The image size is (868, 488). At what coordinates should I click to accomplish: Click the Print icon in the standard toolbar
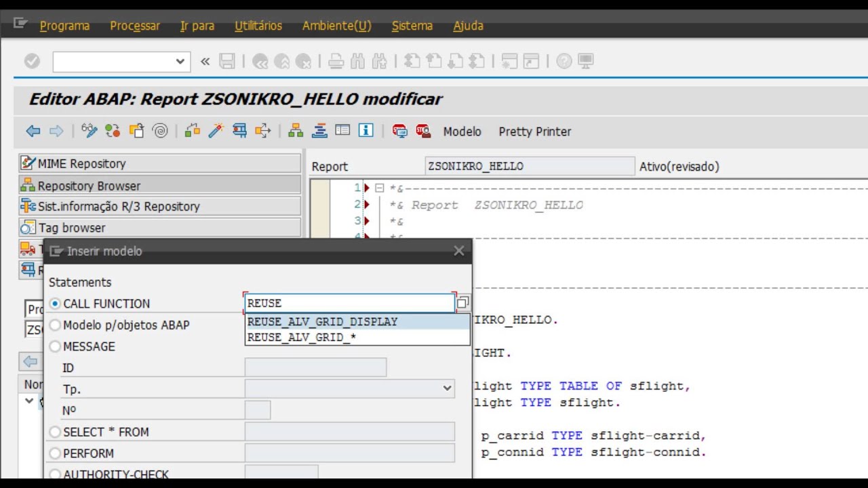pyautogui.click(x=336, y=62)
